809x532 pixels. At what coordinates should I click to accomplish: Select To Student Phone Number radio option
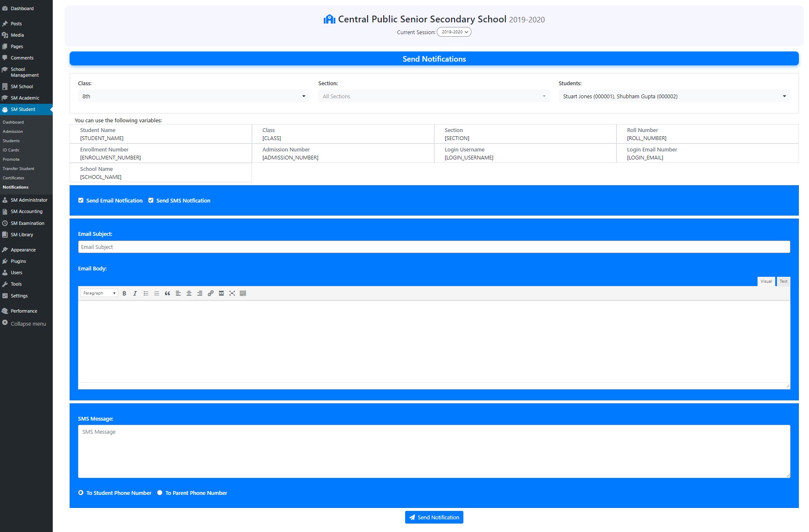coord(81,493)
